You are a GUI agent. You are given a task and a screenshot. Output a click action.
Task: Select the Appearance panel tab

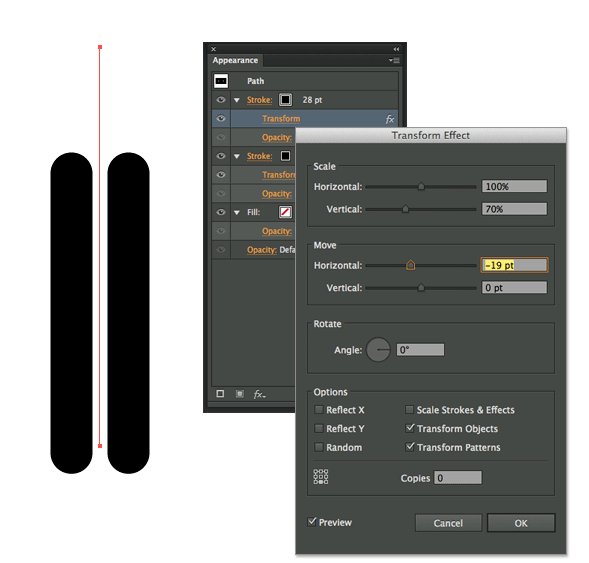235,60
